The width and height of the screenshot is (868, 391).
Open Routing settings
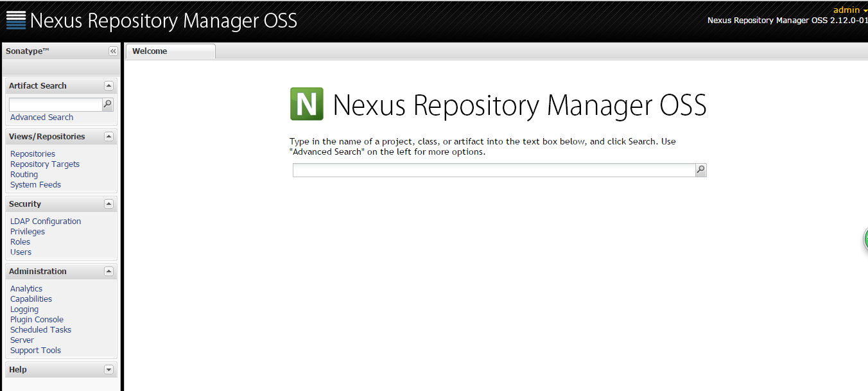pyautogui.click(x=24, y=175)
